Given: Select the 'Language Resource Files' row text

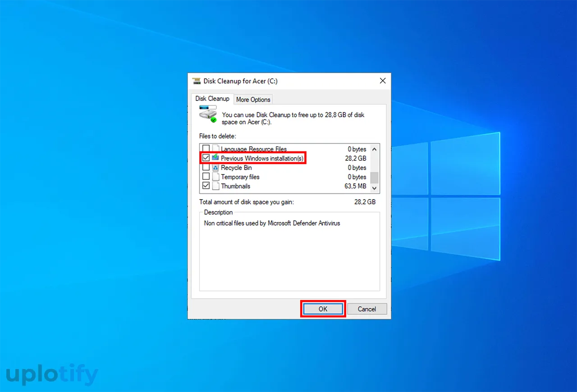Looking at the screenshot, I should pos(254,149).
